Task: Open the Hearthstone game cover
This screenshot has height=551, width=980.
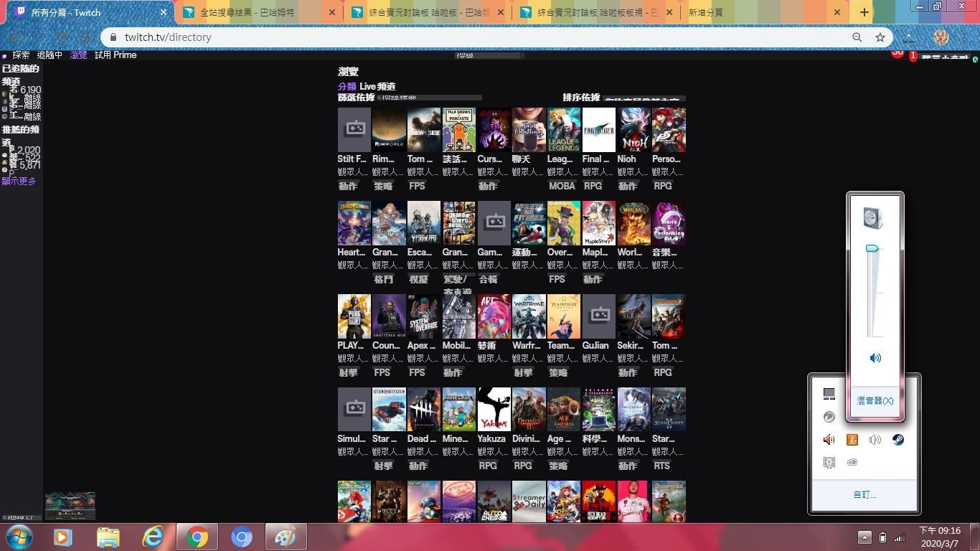Action: 354,223
